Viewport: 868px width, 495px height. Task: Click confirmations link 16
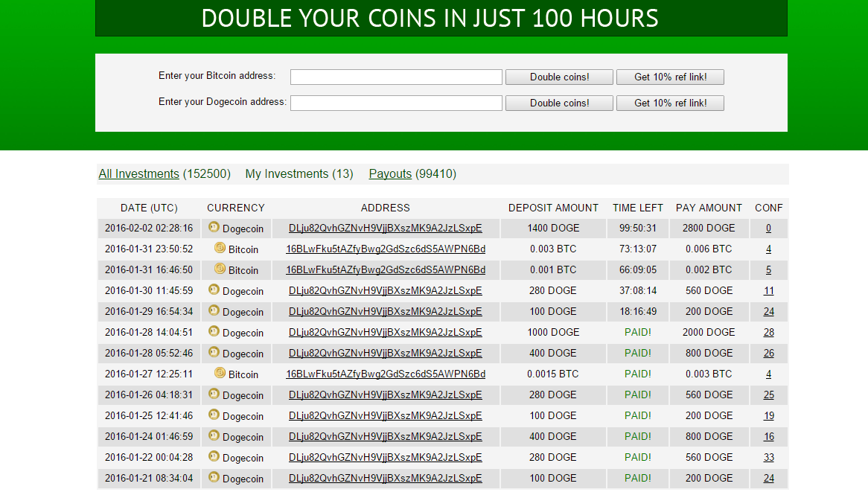(x=768, y=437)
